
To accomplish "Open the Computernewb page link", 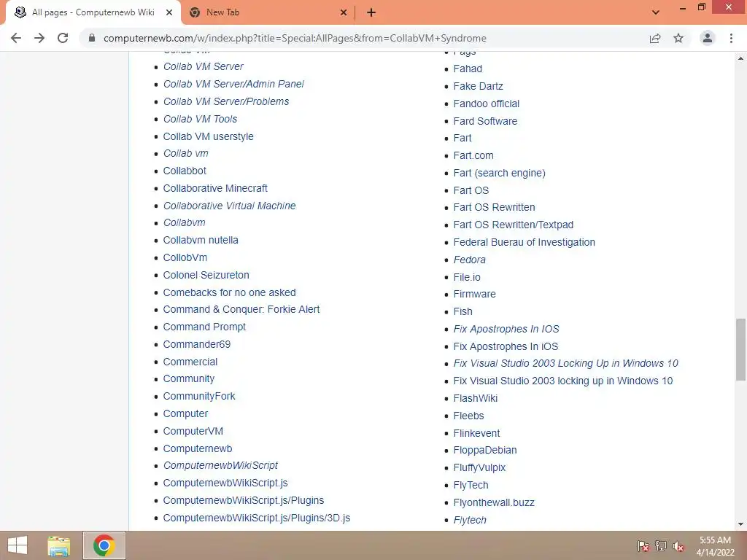I will tap(197, 448).
